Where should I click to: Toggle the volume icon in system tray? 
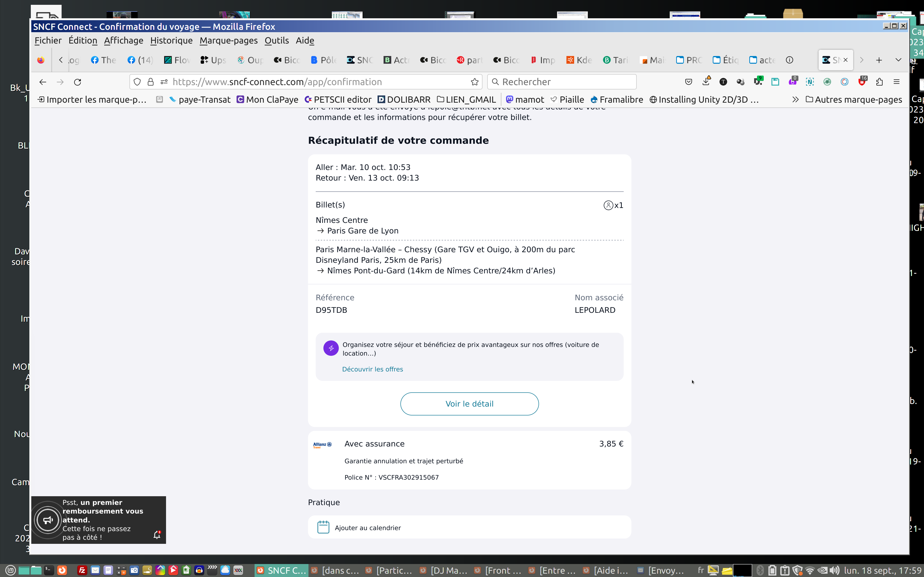[834, 570]
